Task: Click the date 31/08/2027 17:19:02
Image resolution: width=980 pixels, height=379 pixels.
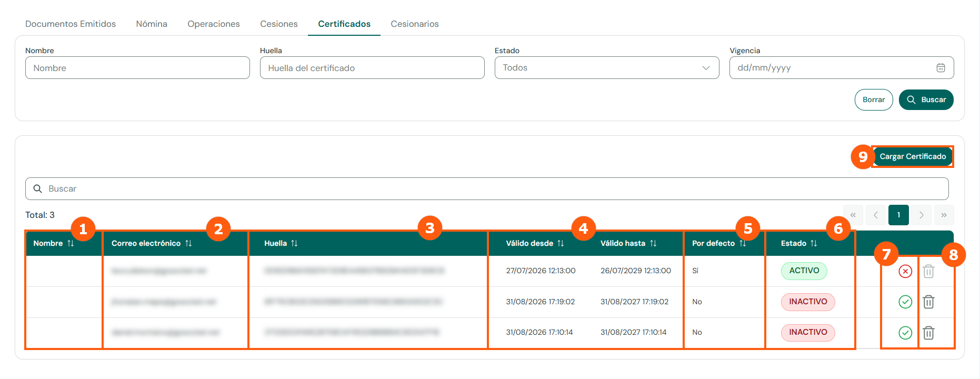Action: (x=635, y=302)
